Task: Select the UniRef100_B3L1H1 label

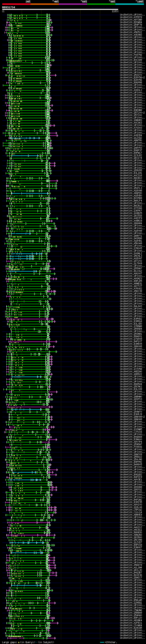Action: [131, 173]
